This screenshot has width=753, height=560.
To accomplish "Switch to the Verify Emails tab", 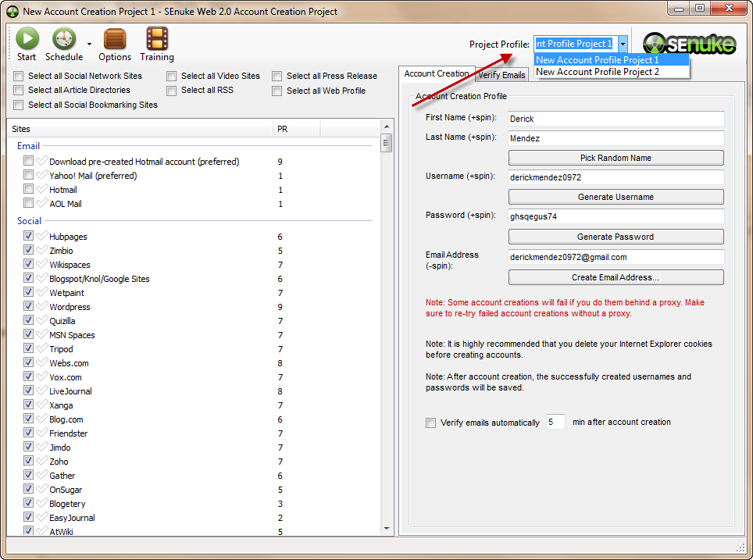I will tap(501, 75).
